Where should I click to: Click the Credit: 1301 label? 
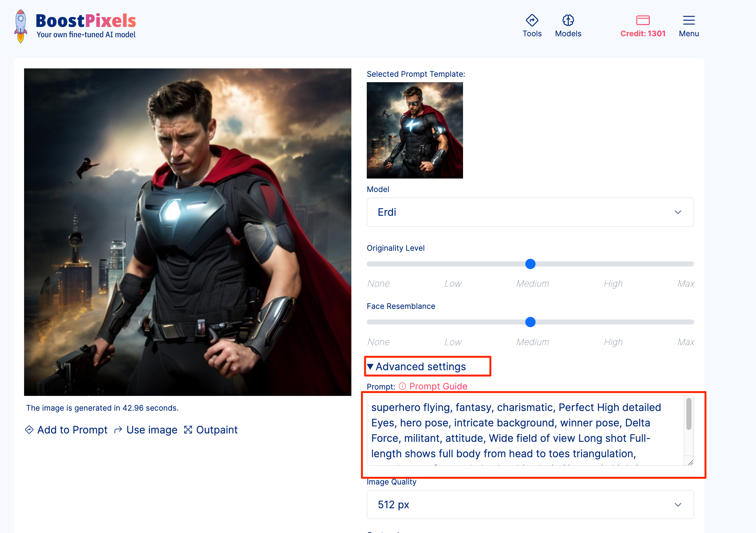tap(642, 34)
